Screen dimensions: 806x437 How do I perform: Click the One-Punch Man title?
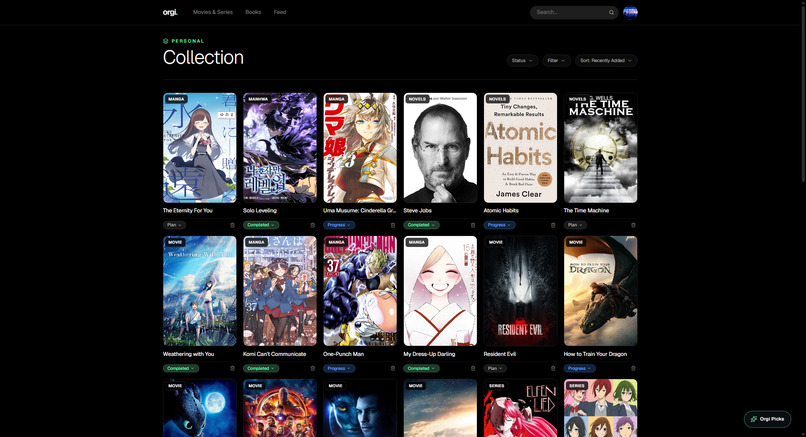click(343, 354)
